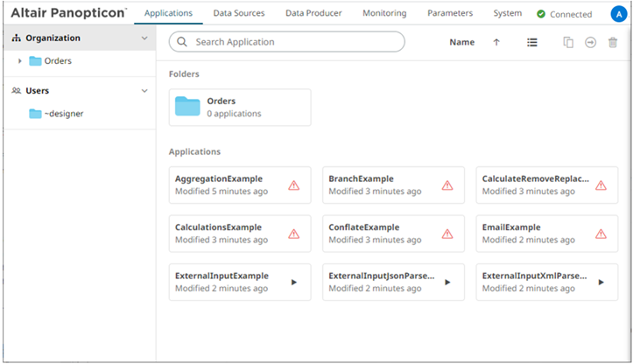Click the trash delete icon
633x364 pixels.
pyautogui.click(x=613, y=42)
